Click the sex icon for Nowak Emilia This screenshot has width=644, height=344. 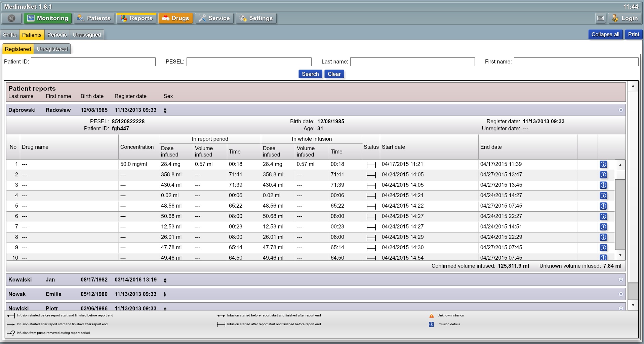pyautogui.click(x=165, y=295)
